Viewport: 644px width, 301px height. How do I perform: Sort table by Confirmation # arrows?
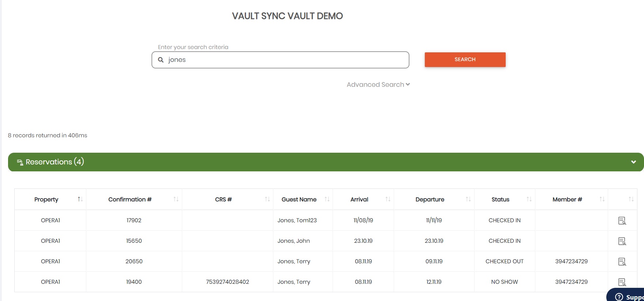pos(176,199)
